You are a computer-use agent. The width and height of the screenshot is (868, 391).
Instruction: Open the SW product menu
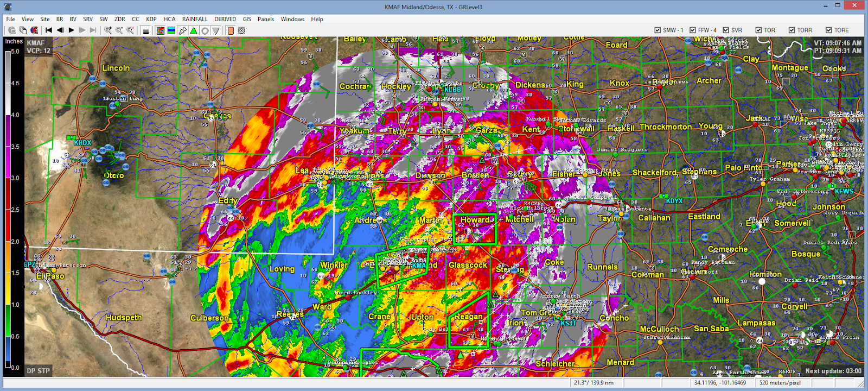[x=104, y=19]
